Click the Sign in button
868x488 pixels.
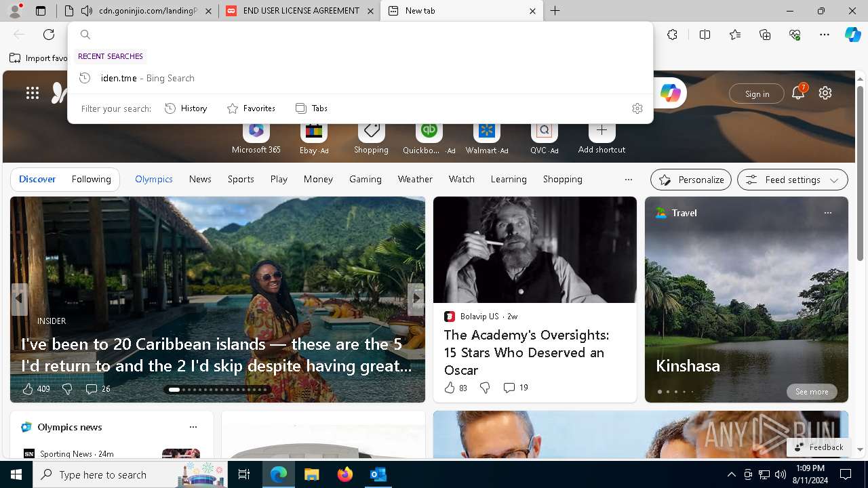(757, 94)
